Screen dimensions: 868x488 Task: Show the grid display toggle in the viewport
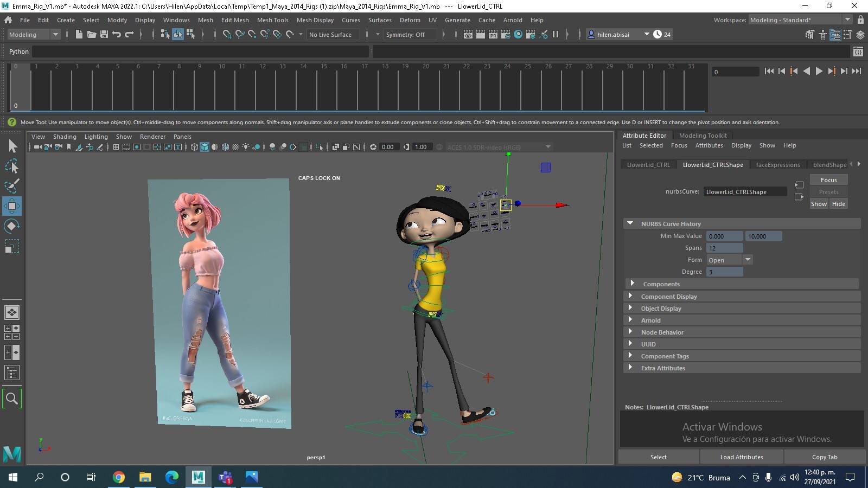[x=116, y=147]
